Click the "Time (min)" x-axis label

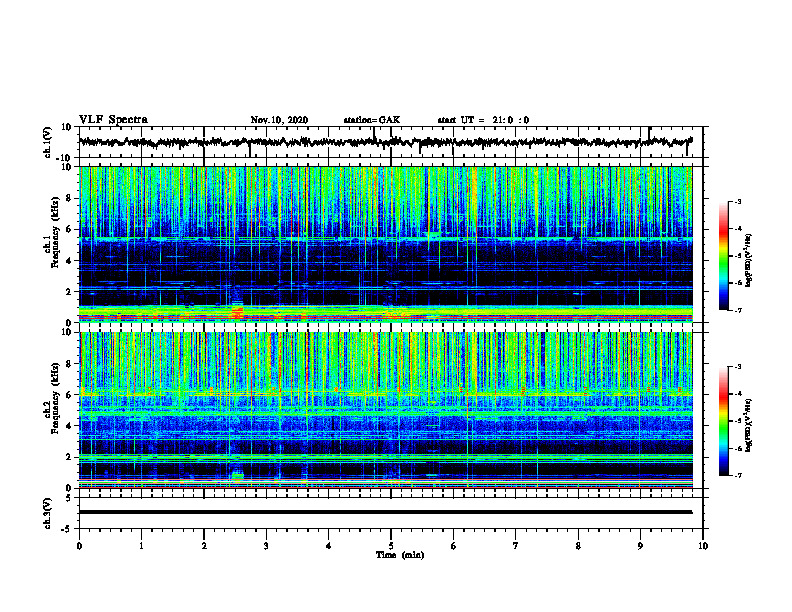pos(400,555)
